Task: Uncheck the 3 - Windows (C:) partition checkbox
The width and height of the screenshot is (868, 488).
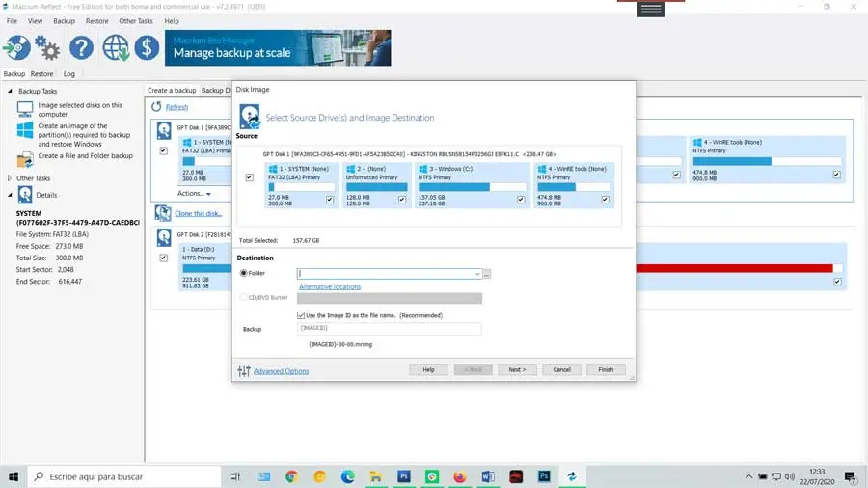Action: (x=521, y=200)
